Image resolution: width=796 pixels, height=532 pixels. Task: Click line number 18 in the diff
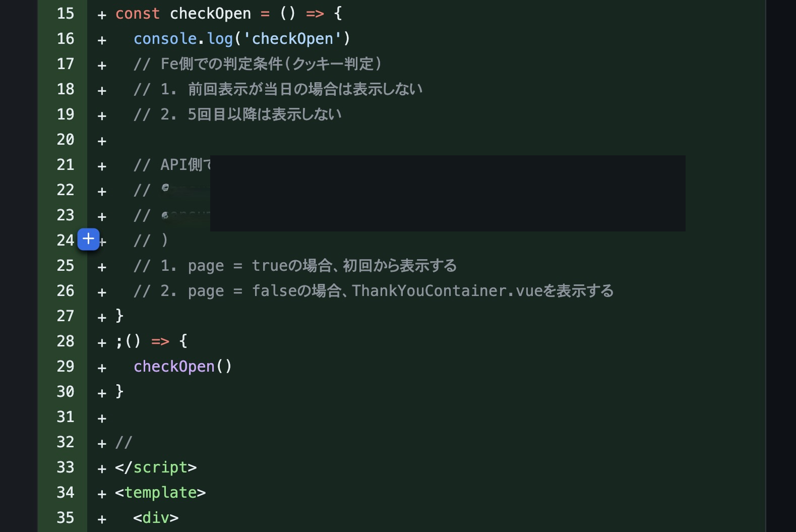(x=66, y=89)
